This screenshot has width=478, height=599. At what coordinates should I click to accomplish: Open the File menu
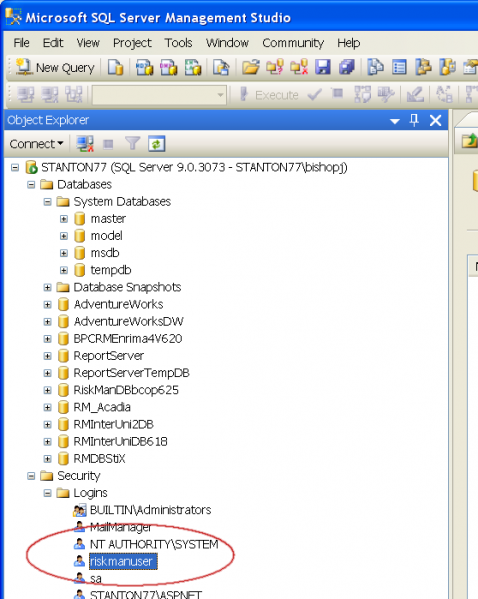click(x=21, y=43)
